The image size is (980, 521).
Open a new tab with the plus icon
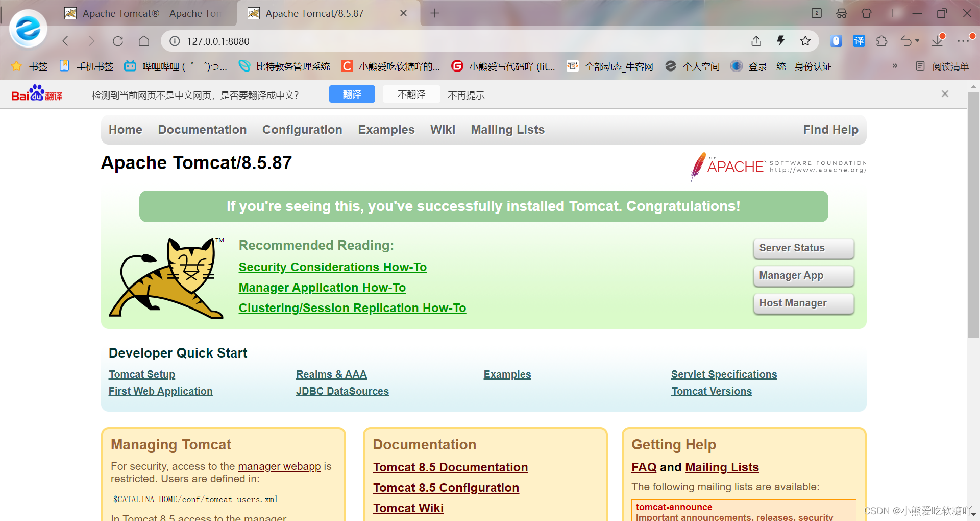(x=435, y=13)
